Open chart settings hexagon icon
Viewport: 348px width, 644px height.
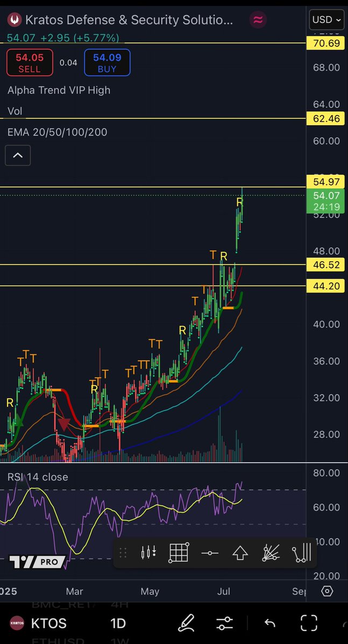327,591
